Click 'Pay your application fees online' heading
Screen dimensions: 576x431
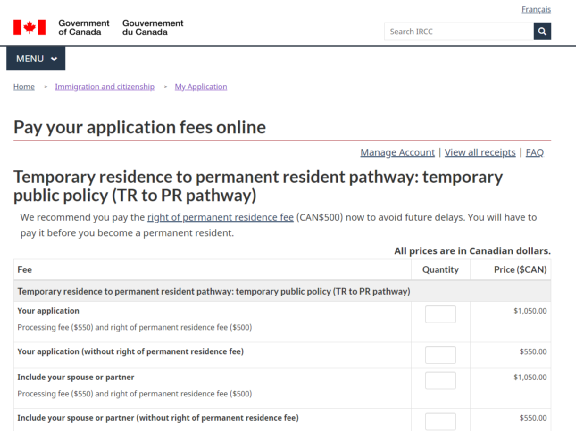[x=140, y=127]
